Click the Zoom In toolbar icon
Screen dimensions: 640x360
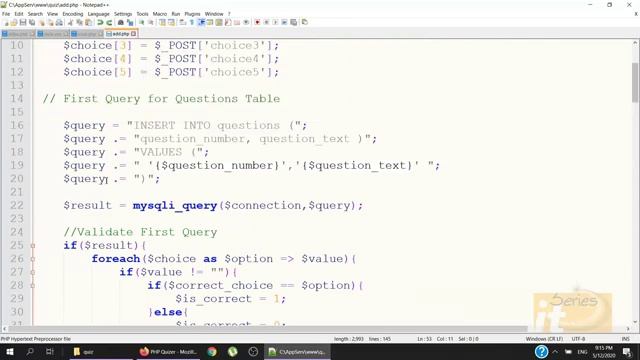coord(142,22)
